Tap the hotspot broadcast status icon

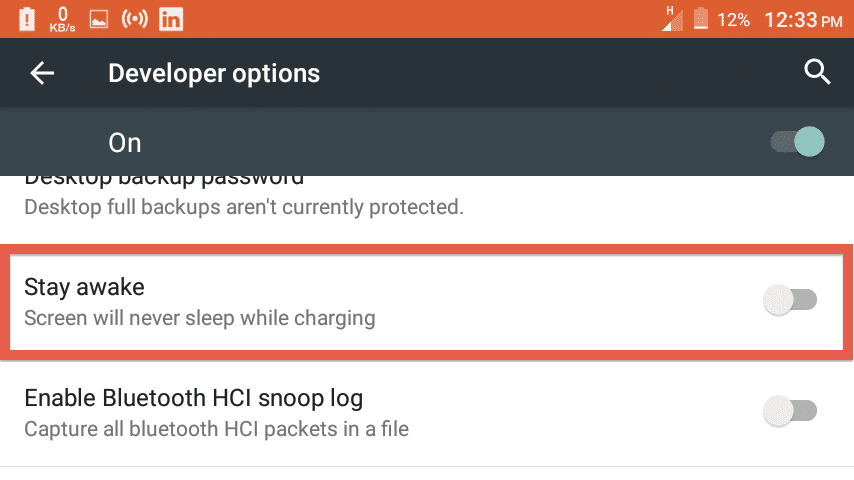pos(135,19)
